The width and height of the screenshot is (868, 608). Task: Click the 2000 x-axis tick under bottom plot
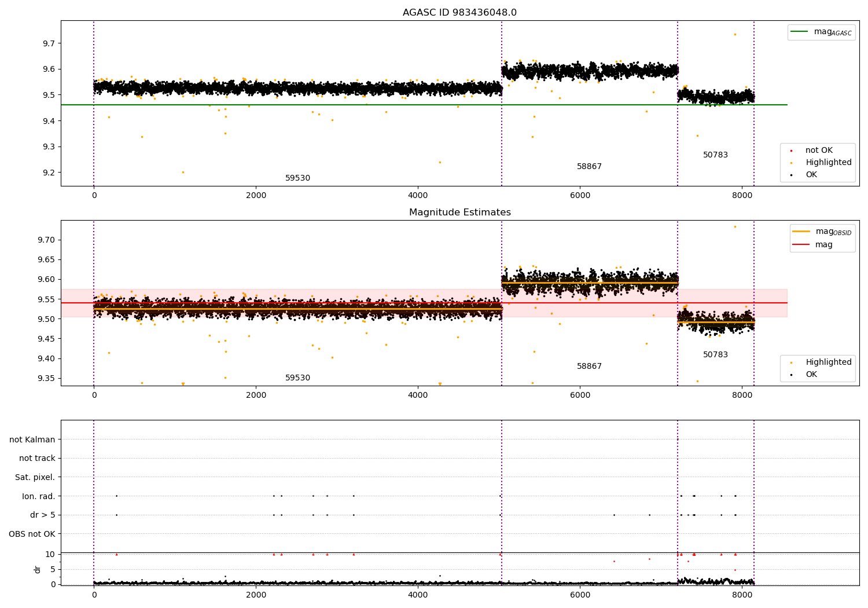[256, 595]
